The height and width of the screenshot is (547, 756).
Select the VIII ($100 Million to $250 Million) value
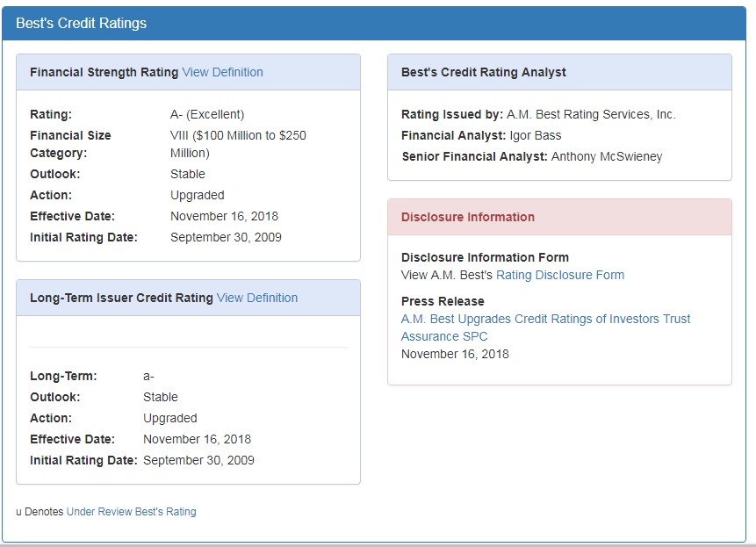pos(238,144)
